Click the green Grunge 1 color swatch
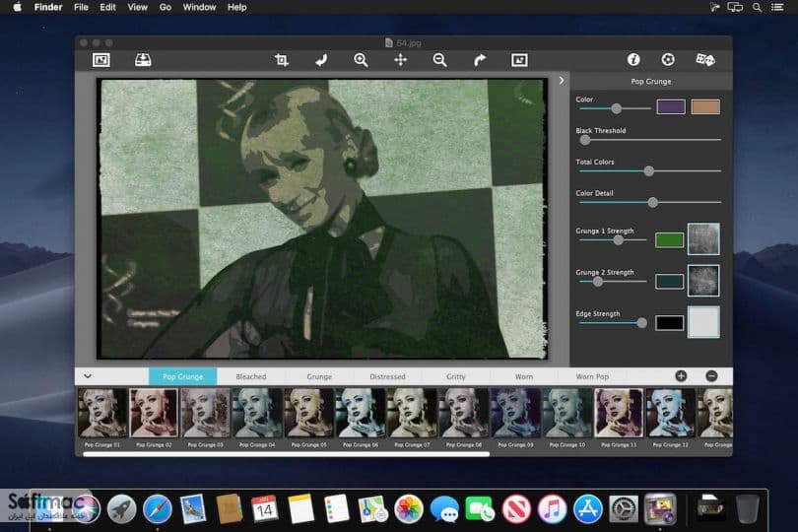The width and height of the screenshot is (798, 532). (x=669, y=239)
